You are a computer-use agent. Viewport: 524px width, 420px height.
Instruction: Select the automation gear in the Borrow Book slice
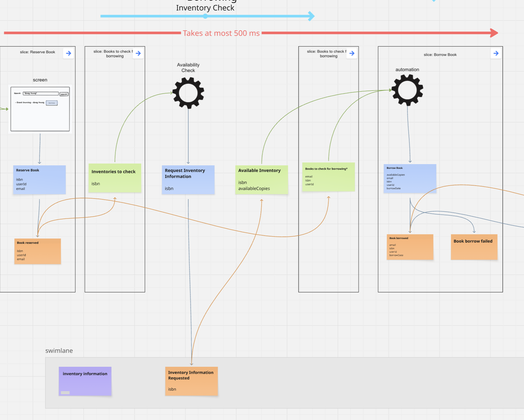[x=407, y=89]
